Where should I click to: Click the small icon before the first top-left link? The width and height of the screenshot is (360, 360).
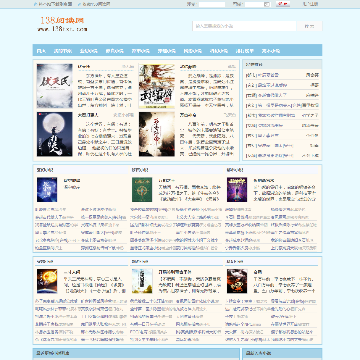(x=35, y=4)
